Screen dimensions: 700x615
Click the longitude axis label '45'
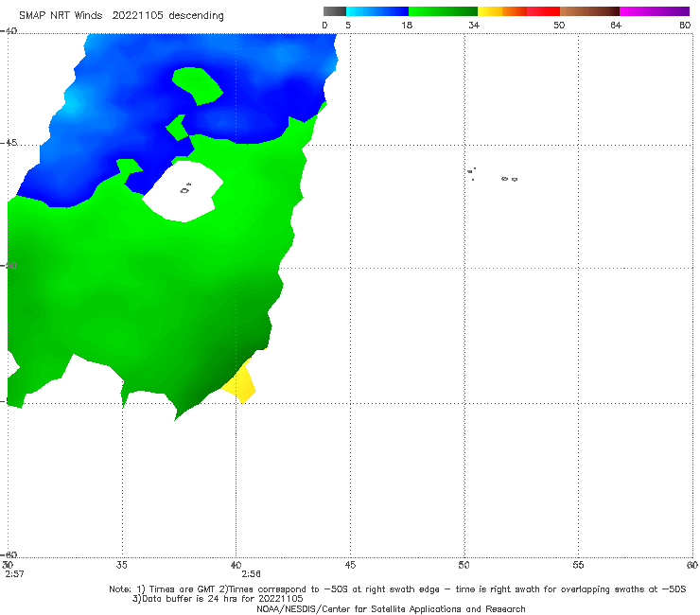pyautogui.click(x=350, y=565)
